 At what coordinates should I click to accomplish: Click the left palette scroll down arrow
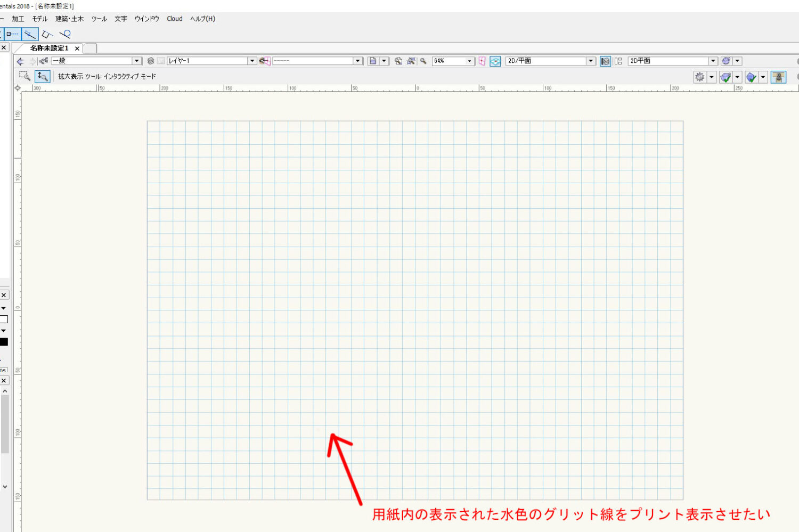coord(5,486)
